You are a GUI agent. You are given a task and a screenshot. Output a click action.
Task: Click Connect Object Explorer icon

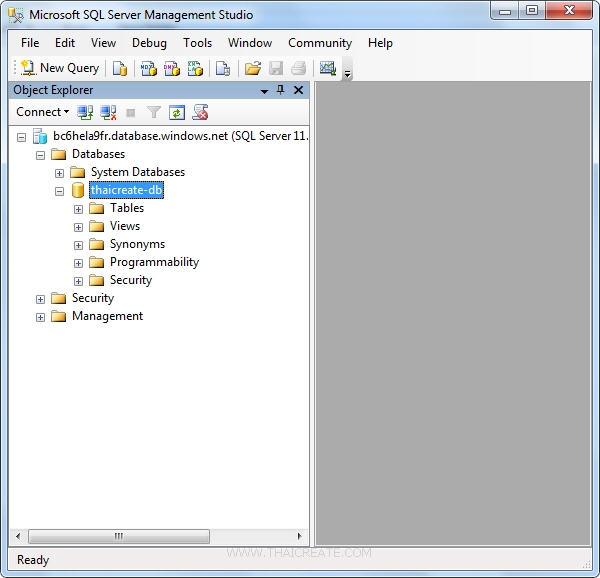(85, 112)
